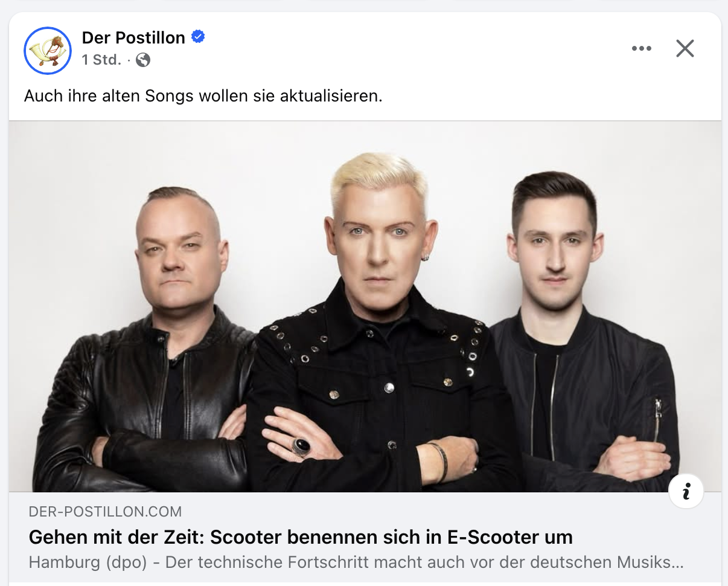Click the truncated ellipsis ending the description
728x586 pixels.
(x=677, y=563)
